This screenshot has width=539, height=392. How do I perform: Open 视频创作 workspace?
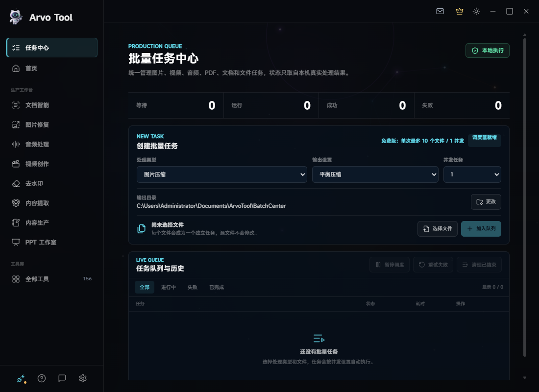coord(52,164)
